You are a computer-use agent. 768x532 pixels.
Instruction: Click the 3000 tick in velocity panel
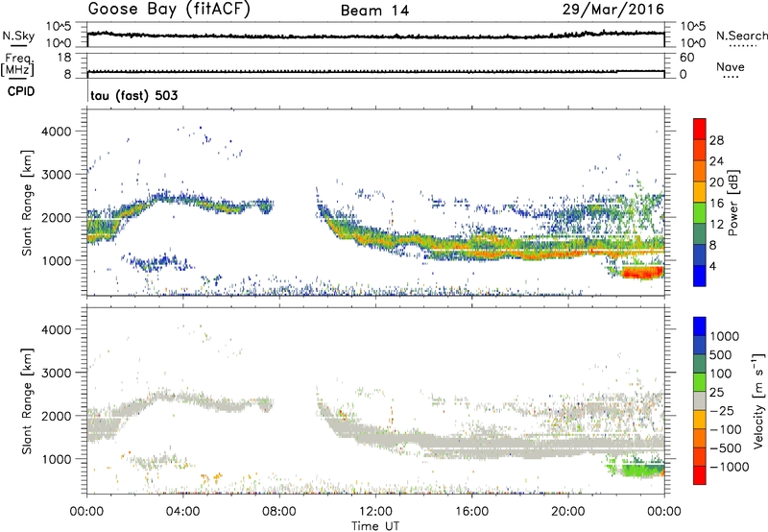[x=56, y=373]
